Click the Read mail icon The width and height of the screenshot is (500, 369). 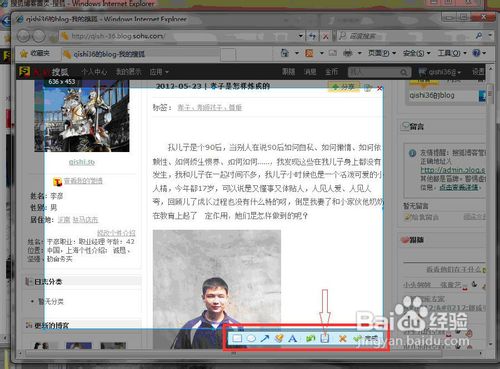(333, 53)
